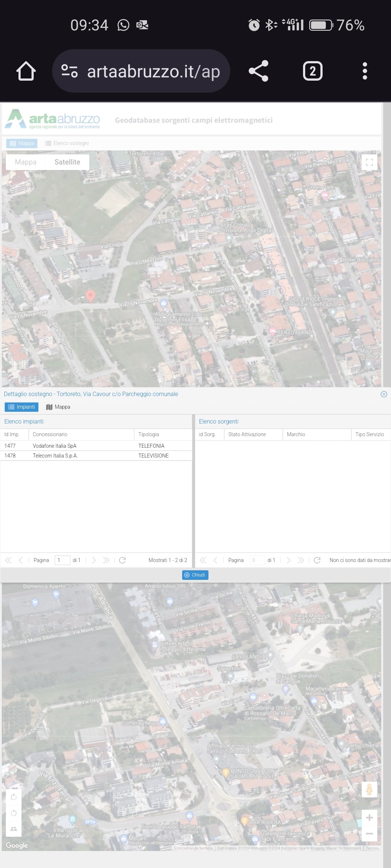Image resolution: width=391 pixels, height=868 pixels.
Task: Go to first page of impianti list
Action: click(8, 560)
